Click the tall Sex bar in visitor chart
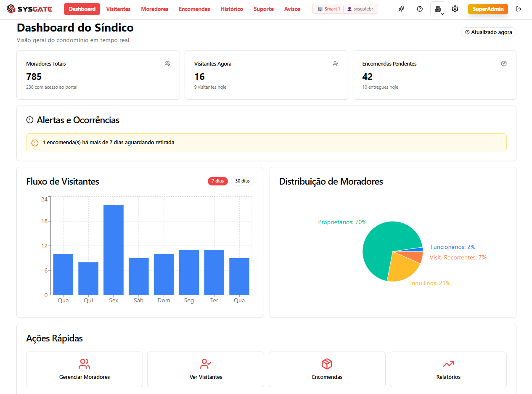 (x=114, y=250)
